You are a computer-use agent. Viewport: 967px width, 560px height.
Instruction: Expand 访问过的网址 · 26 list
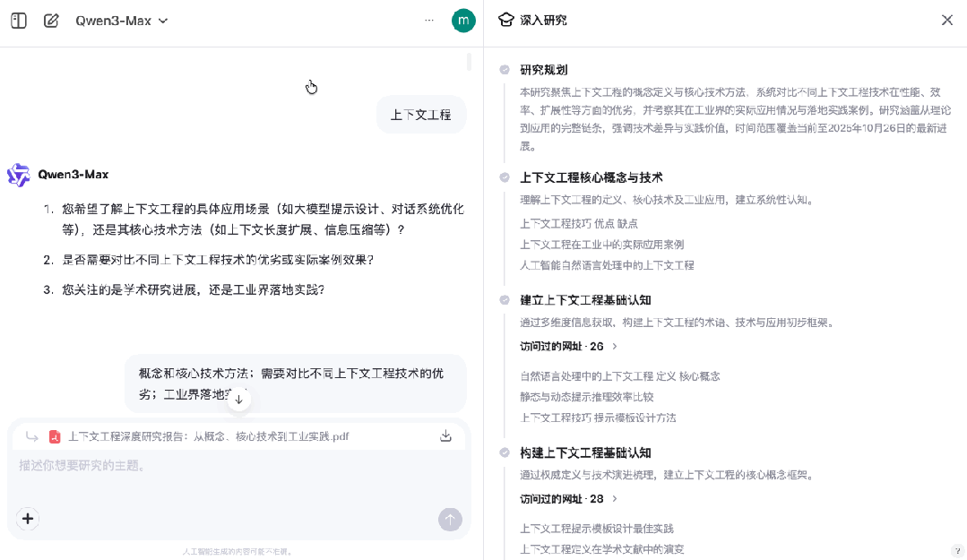point(568,346)
